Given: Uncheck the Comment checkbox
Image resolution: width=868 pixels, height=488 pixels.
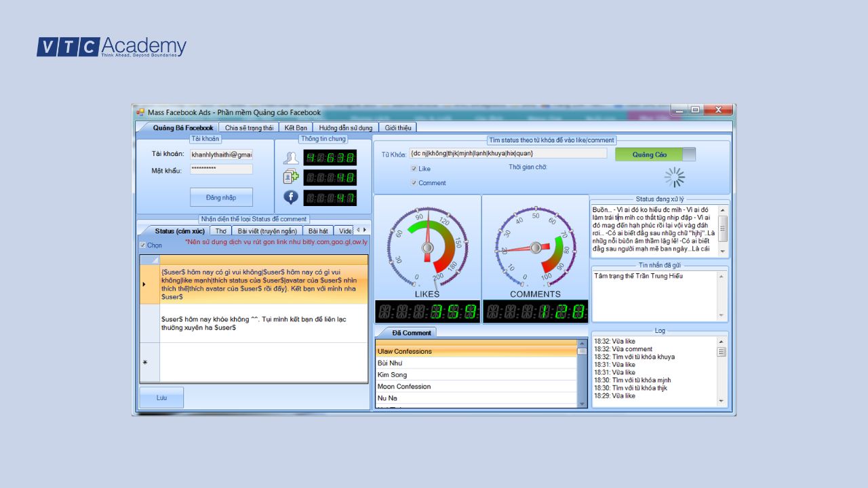Looking at the screenshot, I should pyautogui.click(x=414, y=183).
